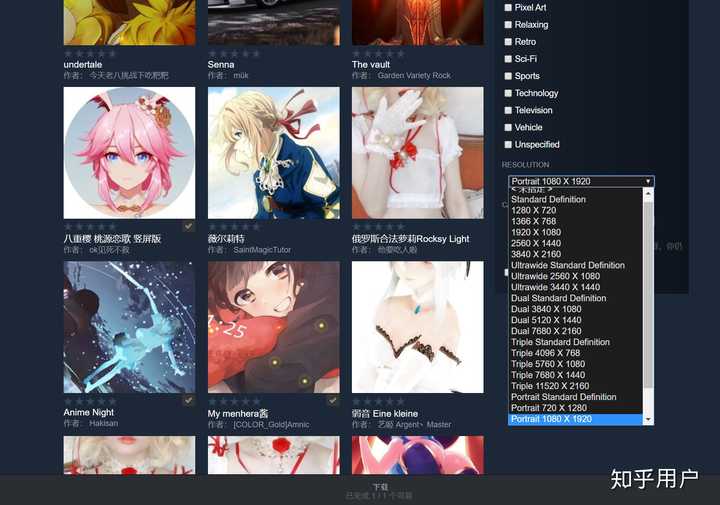Select Portrait Standard Definition option
Screen dimensions: 720x505
(575, 397)
